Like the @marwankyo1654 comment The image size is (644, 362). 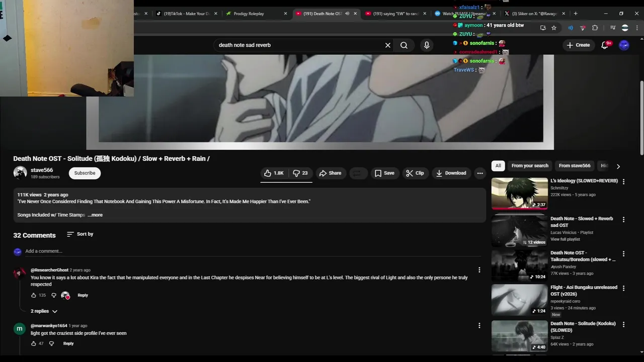(x=34, y=343)
